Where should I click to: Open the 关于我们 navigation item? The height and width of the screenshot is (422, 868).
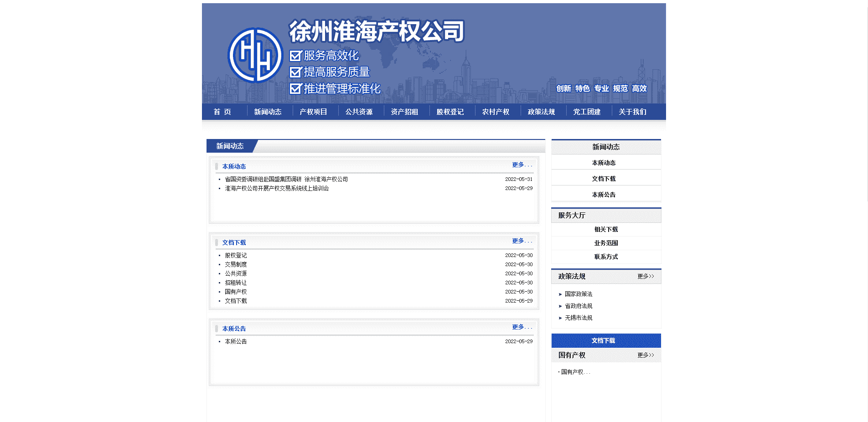click(x=632, y=112)
